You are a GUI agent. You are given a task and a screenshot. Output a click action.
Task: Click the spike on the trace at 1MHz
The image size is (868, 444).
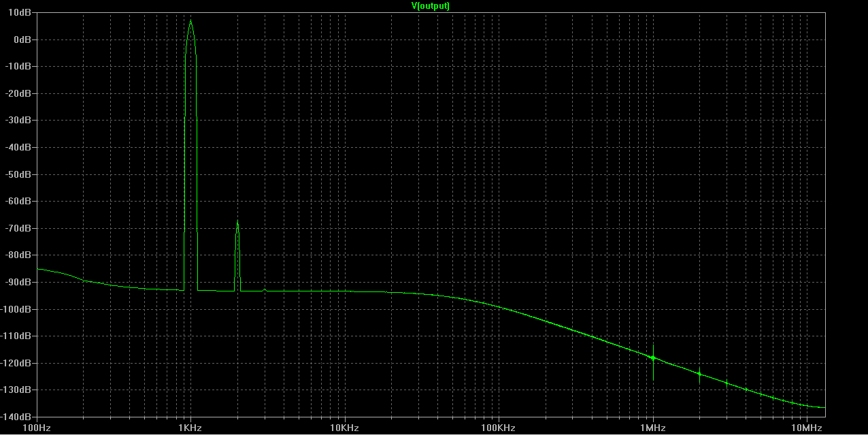tap(653, 362)
